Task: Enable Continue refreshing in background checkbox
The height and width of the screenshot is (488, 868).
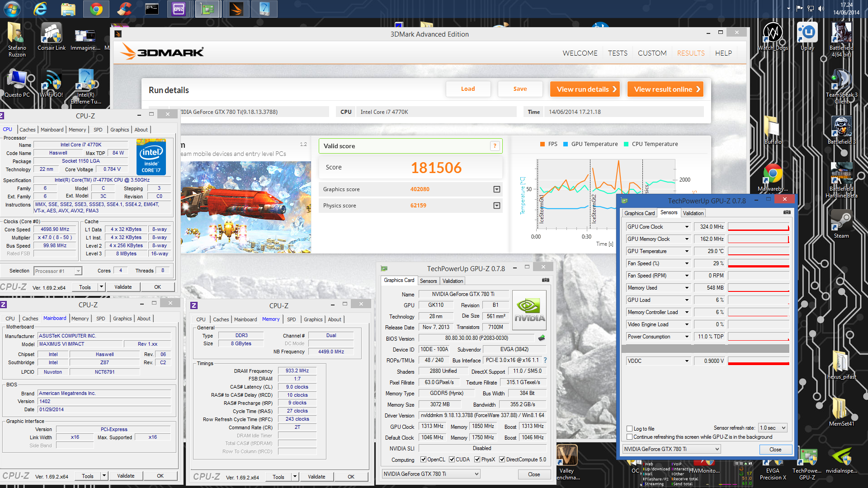Action: pyautogui.click(x=629, y=436)
